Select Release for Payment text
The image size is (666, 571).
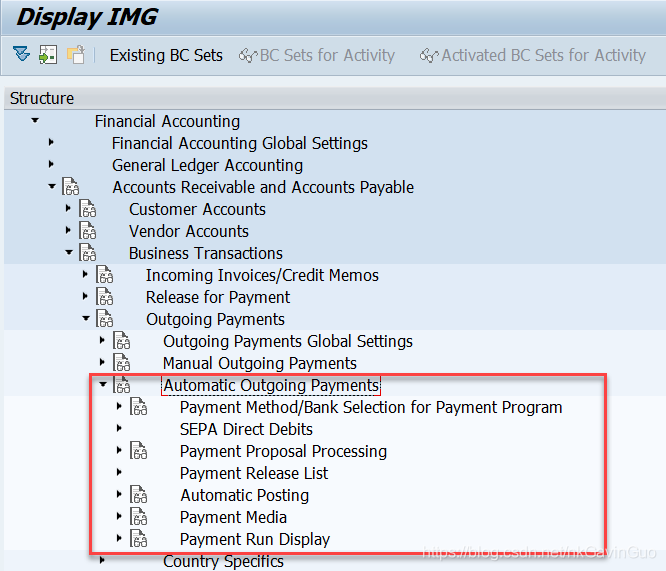coord(218,297)
